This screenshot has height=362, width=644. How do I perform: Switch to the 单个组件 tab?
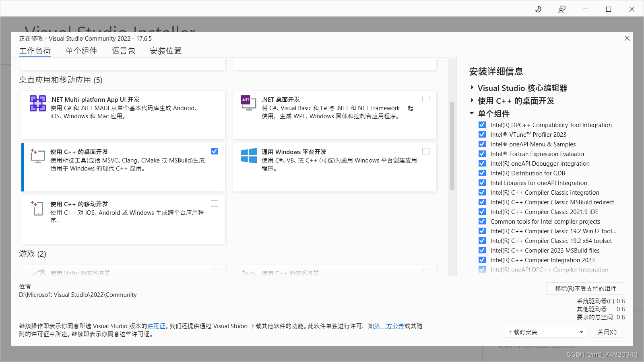(81, 51)
